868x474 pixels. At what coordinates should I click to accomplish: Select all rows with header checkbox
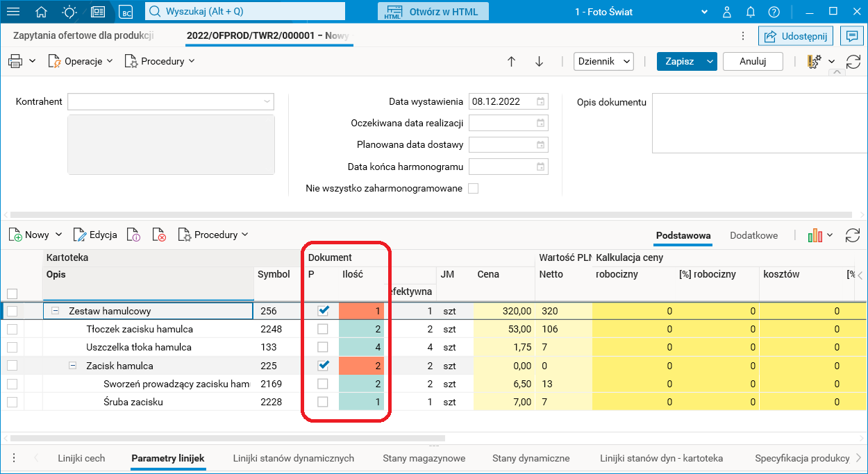[12, 294]
